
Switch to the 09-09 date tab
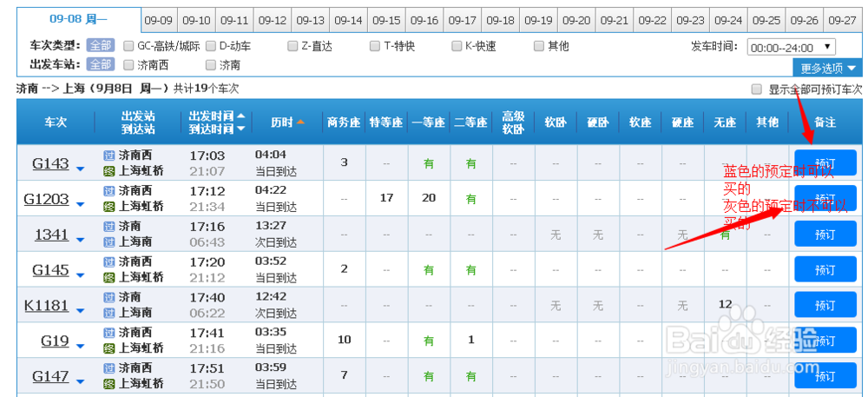click(x=158, y=21)
